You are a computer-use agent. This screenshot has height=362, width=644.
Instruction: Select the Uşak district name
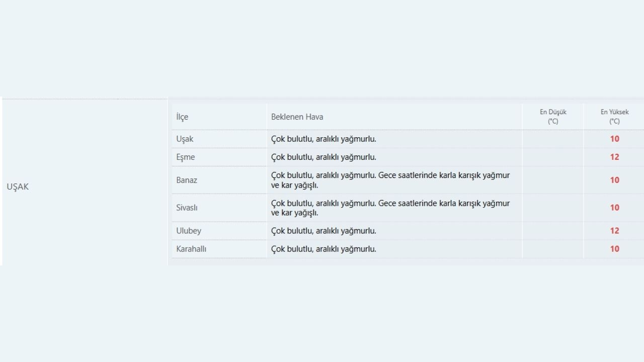click(185, 139)
